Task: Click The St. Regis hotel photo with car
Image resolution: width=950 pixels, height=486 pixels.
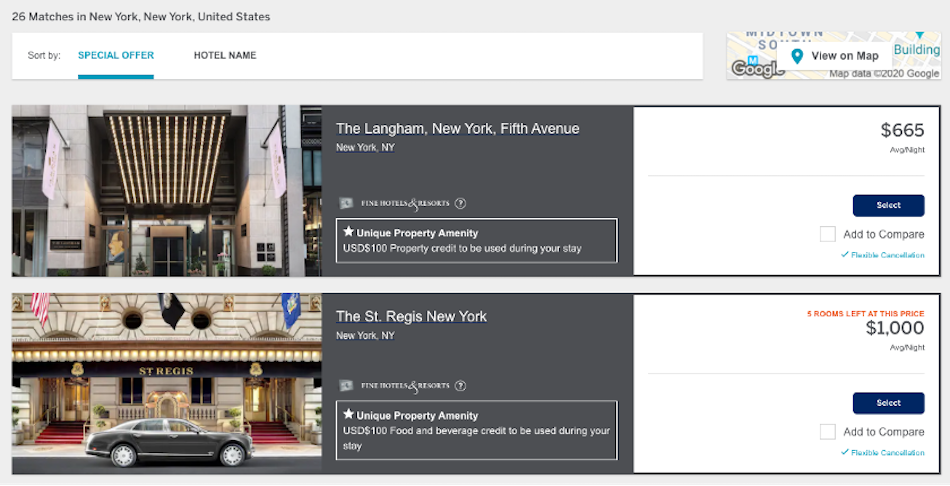Action: 166,383
